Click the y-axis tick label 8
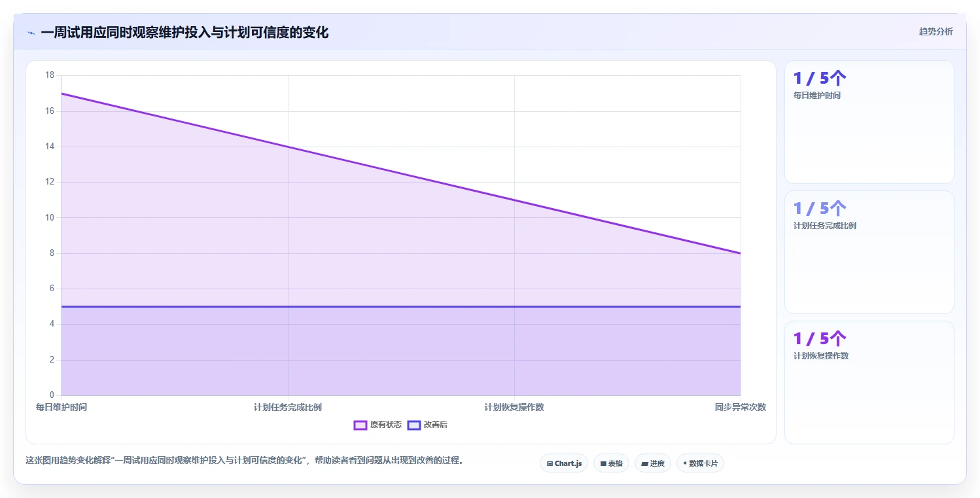This screenshot has width=980, height=498. (x=52, y=253)
